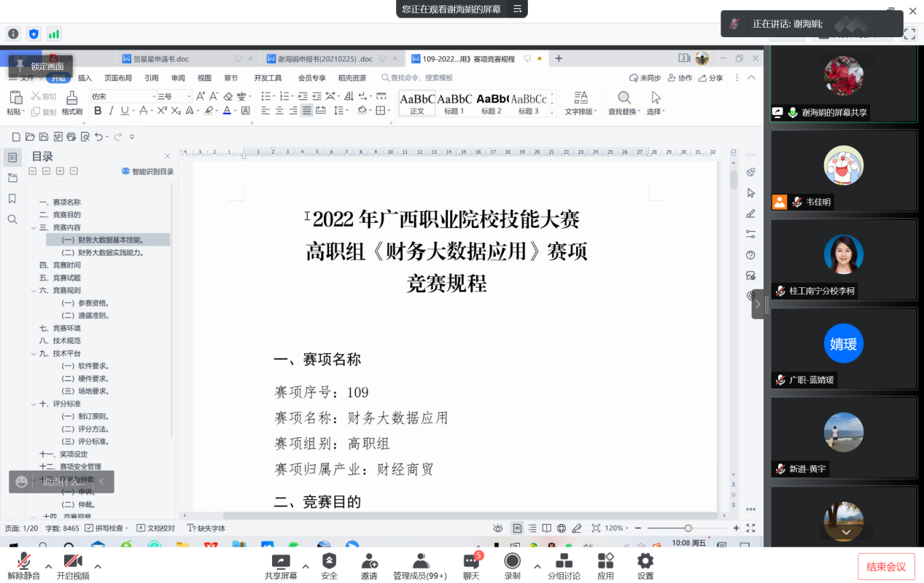Click the bookmark icon in left sidebar
The width and height of the screenshot is (924, 583).
(12, 199)
